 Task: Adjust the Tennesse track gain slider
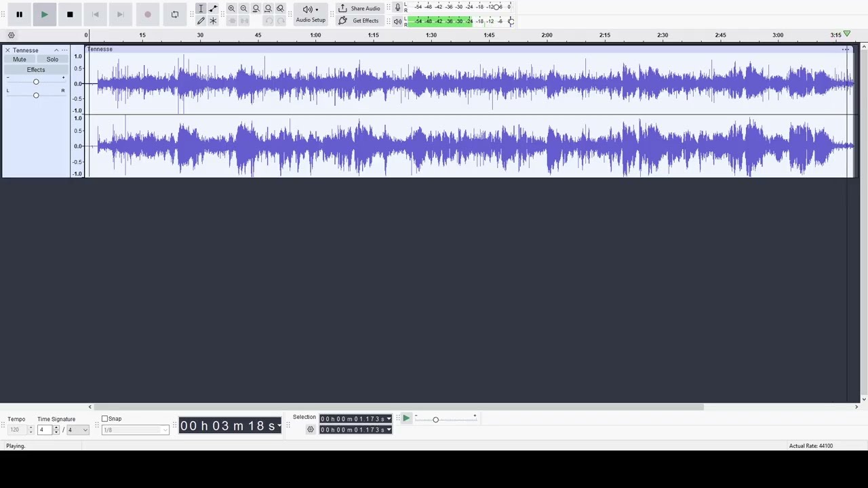(x=36, y=82)
